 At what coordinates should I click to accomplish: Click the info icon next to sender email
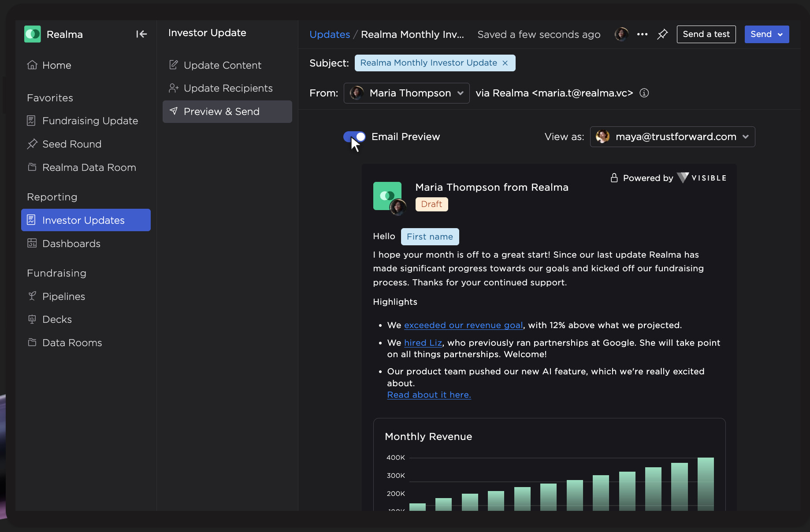point(644,93)
